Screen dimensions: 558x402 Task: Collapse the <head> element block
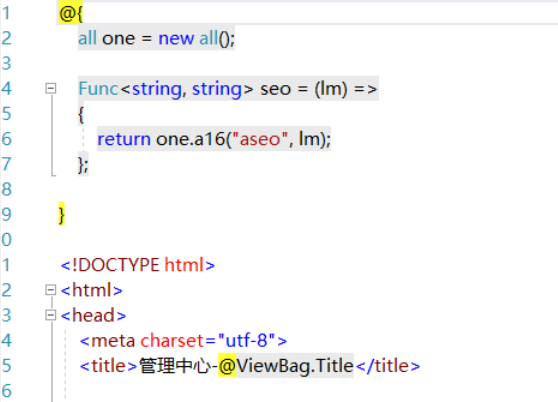pos(51,315)
